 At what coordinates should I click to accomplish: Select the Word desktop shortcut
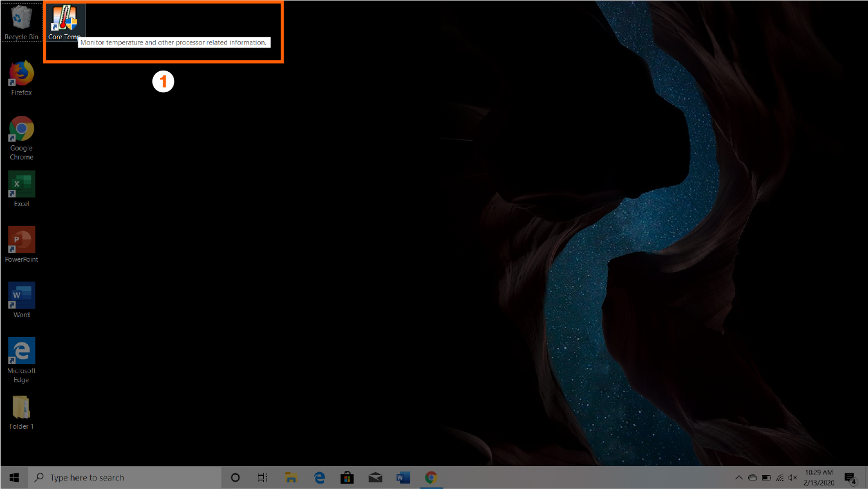22,297
